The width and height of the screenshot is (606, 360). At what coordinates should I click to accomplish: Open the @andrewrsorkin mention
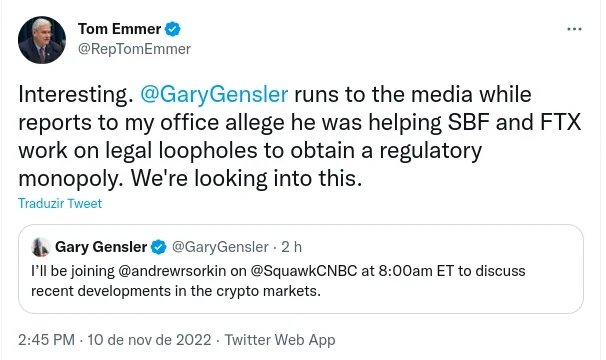pyautogui.click(x=172, y=271)
